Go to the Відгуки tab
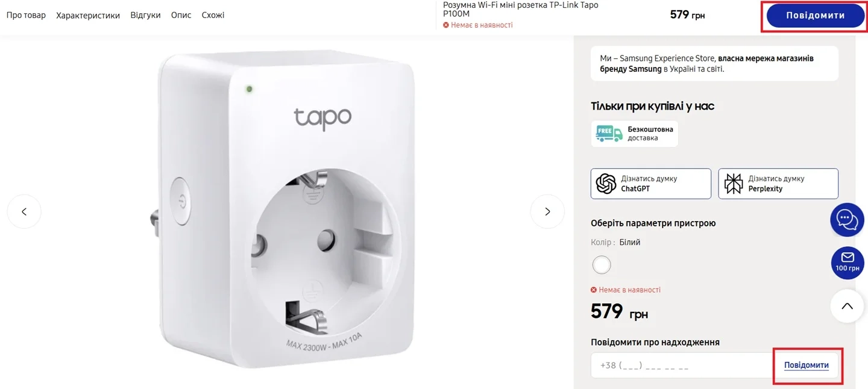Screen dimensions: 868x389 coord(145,15)
